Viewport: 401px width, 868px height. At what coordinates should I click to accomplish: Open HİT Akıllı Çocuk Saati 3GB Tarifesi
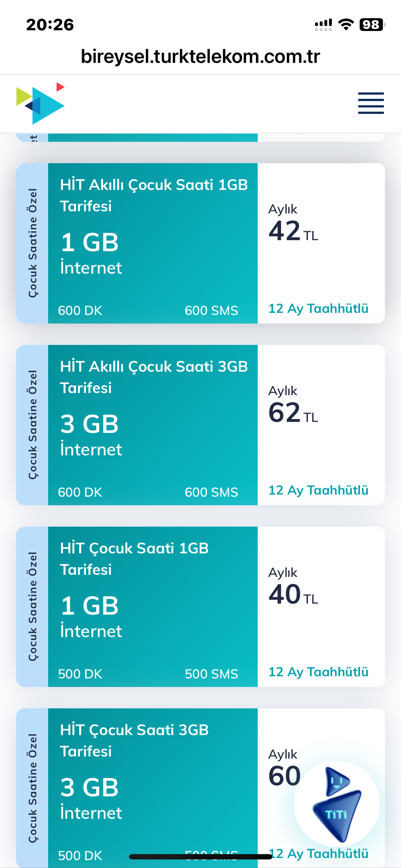click(154, 377)
